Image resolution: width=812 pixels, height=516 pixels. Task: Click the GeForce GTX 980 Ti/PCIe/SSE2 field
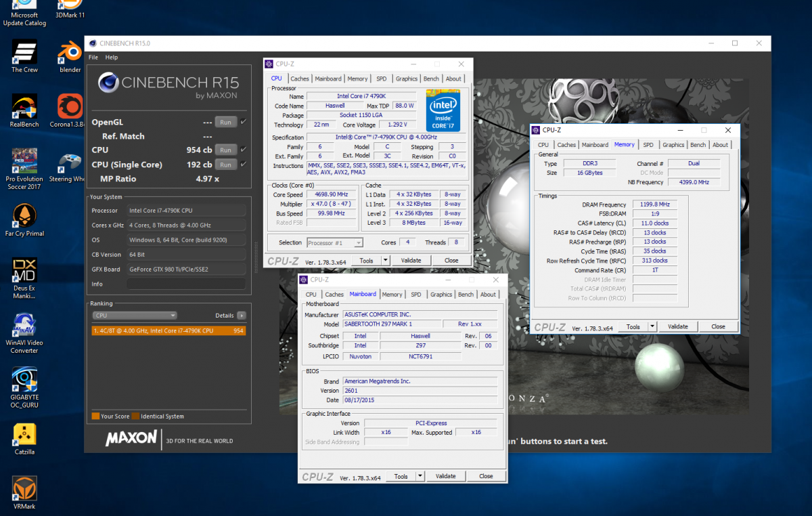[186, 269]
